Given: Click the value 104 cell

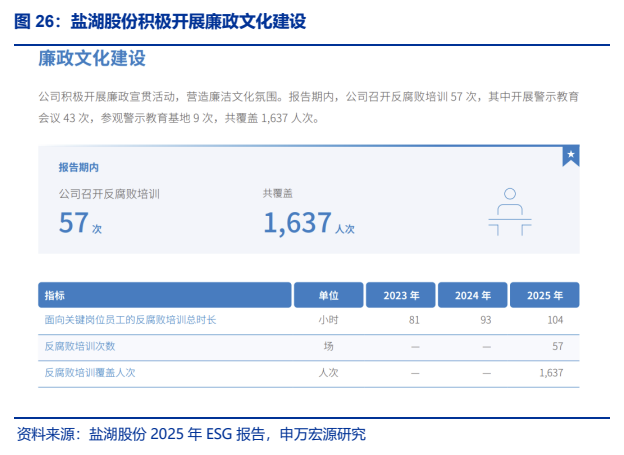Looking at the screenshot, I should tap(555, 320).
